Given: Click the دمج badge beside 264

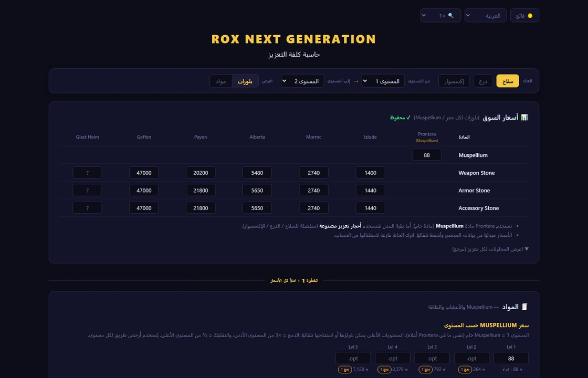Looking at the screenshot, I should (465, 370).
